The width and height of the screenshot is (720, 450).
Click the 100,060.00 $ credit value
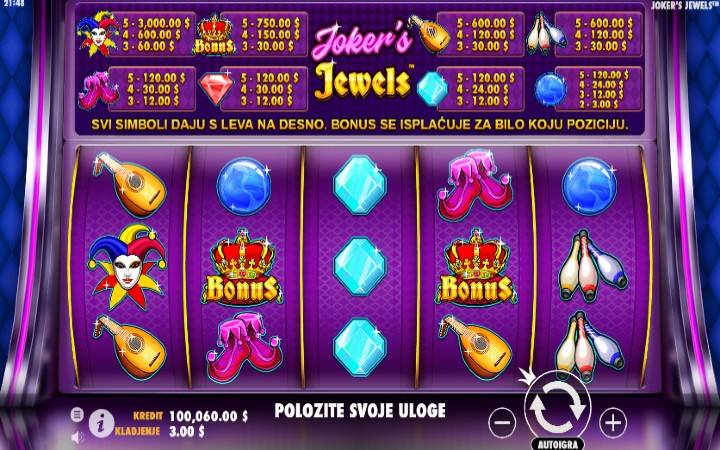click(208, 416)
